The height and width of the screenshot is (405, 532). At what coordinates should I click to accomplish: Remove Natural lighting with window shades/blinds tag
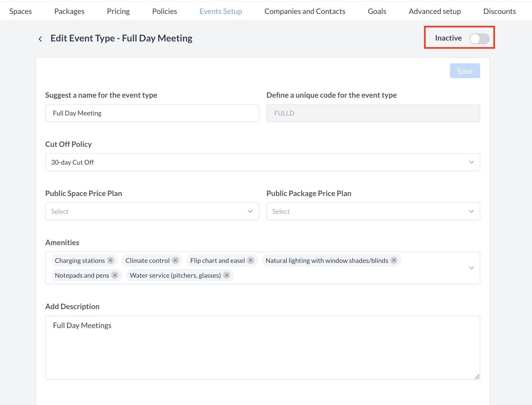pos(394,261)
